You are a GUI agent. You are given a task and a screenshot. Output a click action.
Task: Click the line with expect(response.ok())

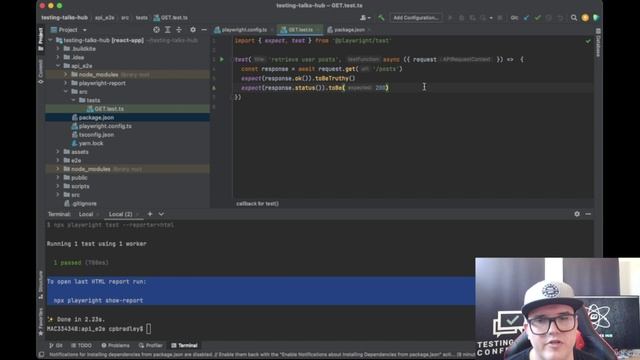tap(298, 78)
